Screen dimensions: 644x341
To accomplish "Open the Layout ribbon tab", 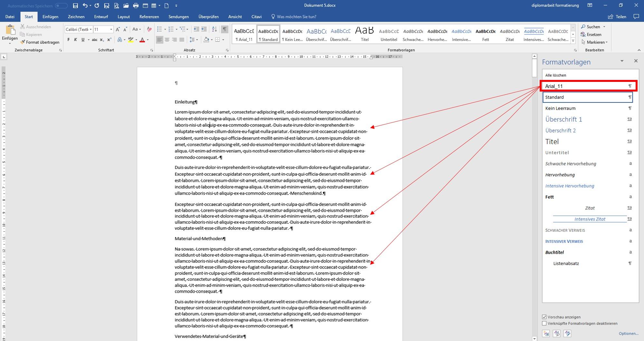I will [x=124, y=17].
